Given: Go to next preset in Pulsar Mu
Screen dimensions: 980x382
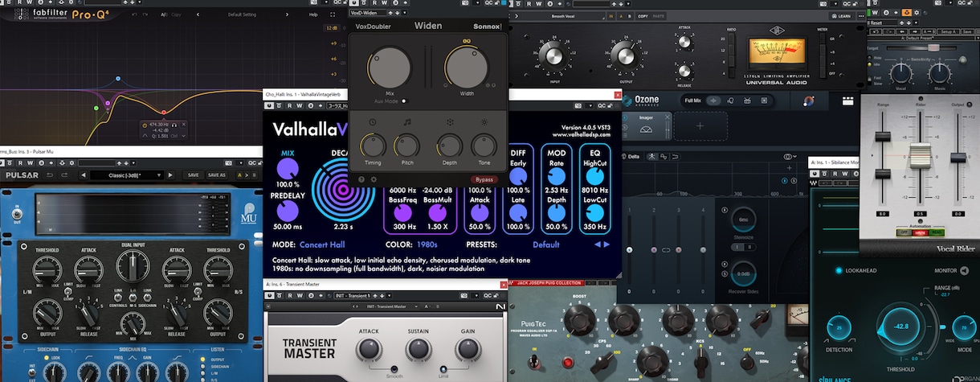Looking at the screenshot, I should coord(170,175).
